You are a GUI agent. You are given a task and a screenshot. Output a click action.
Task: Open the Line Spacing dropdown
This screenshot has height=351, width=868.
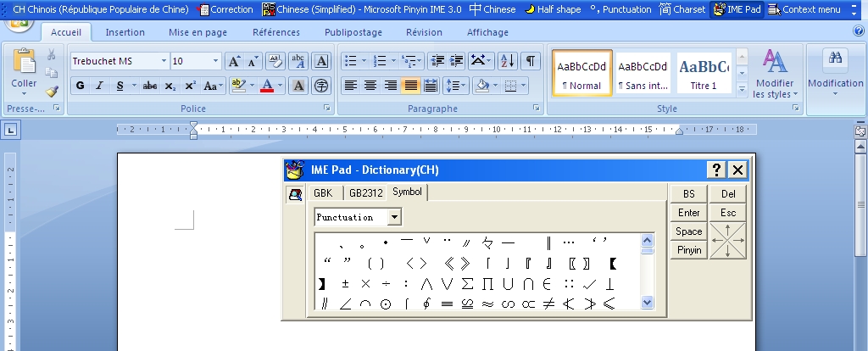(456, 86)
